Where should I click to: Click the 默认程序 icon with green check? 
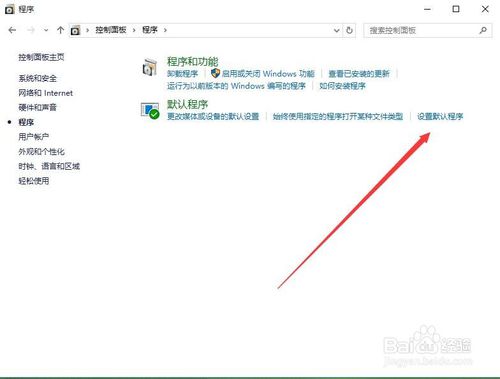150,110
